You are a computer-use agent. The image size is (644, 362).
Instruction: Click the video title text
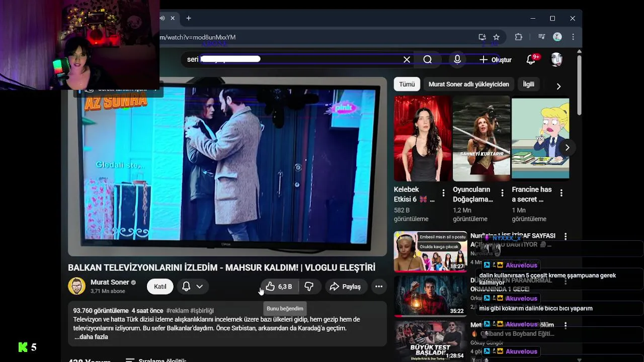(x=222, y=267)
